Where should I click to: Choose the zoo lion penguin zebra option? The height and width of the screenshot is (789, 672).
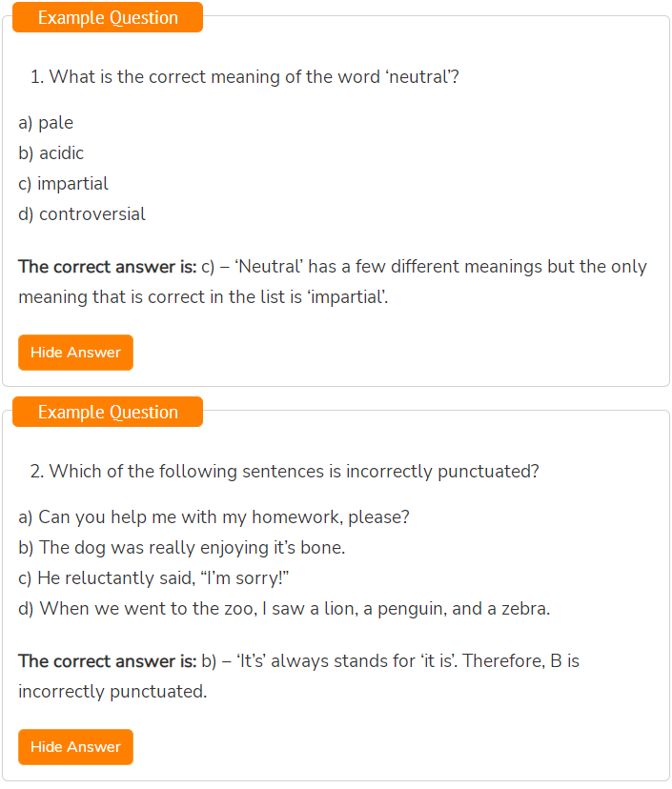tap(284, 609)
